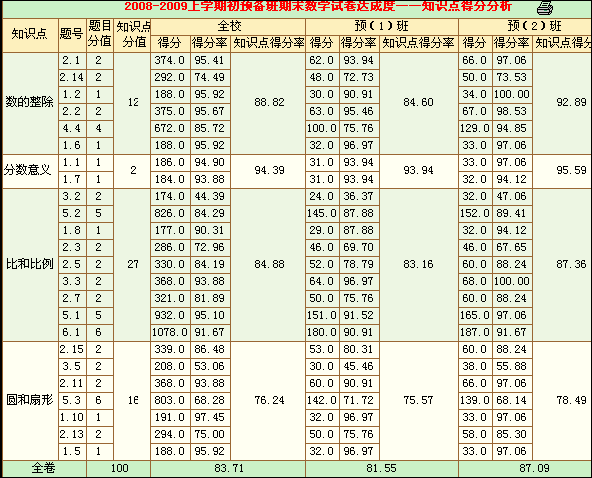Image resolution: width=592 pixels, height=478 pixels.
Task: Click the 预(1)班 overall rate 81.55
Action: pyautogui.click(x=382, y=469)
